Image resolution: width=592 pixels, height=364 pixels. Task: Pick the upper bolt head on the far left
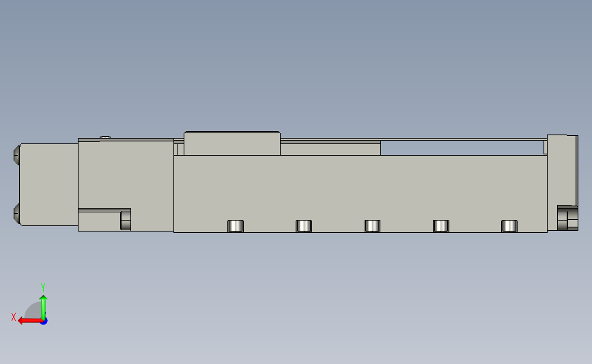point(16,155)
